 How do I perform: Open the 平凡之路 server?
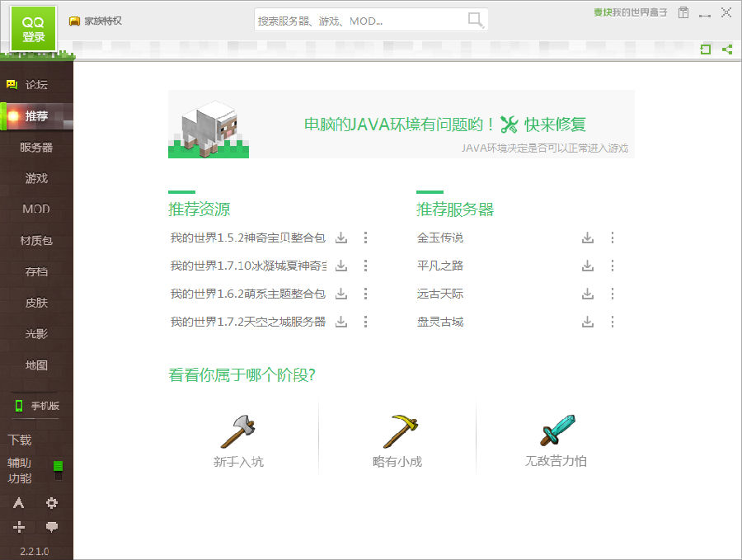tap(440, 266)
